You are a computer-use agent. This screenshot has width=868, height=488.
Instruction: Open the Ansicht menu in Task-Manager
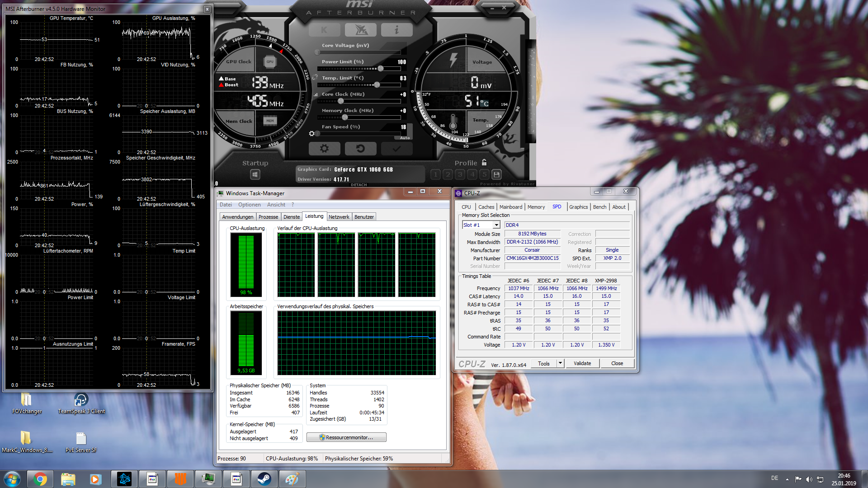[x=276, y=205]
